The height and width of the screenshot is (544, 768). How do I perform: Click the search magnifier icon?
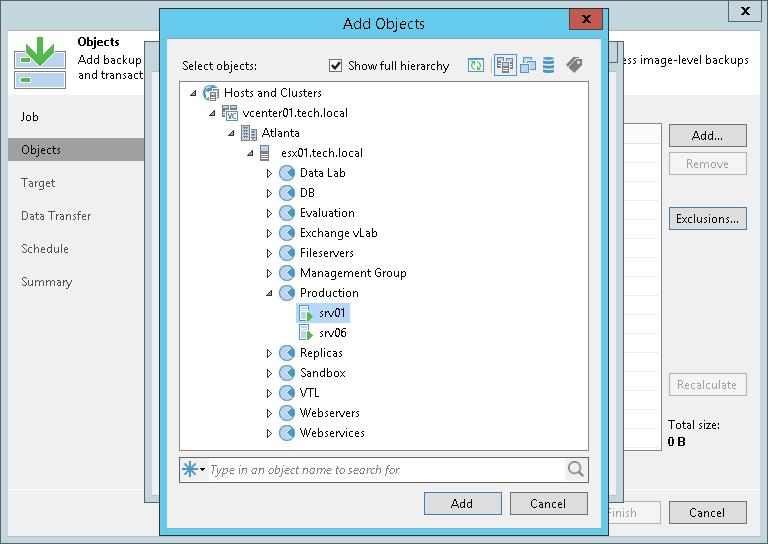(576, 470)
